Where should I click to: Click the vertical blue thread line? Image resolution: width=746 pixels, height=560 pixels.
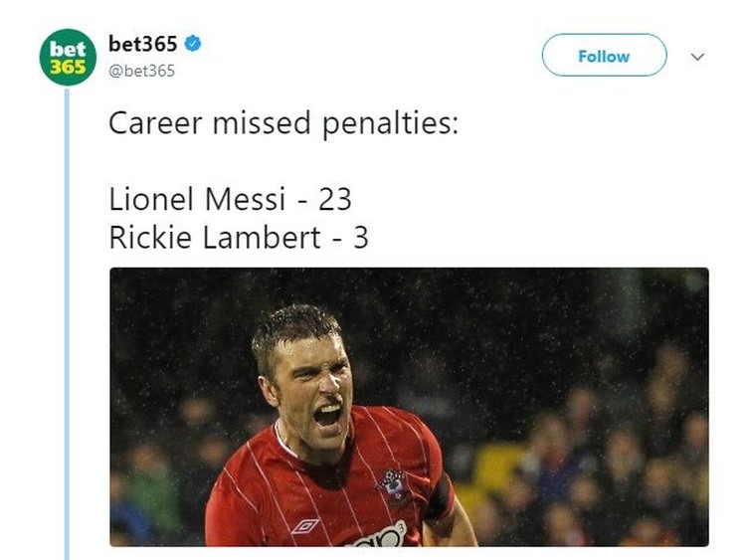click(67, 325)
